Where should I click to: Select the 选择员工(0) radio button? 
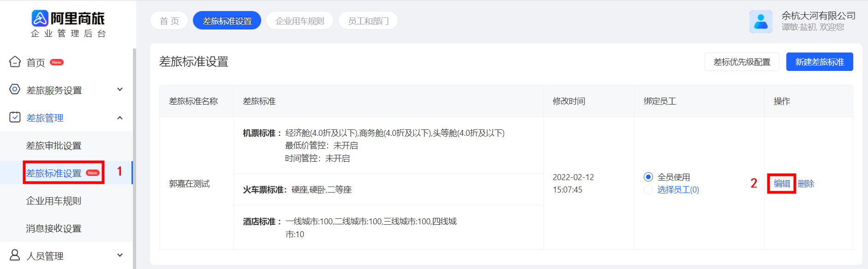pyautogui.click(x=648, y=190)
